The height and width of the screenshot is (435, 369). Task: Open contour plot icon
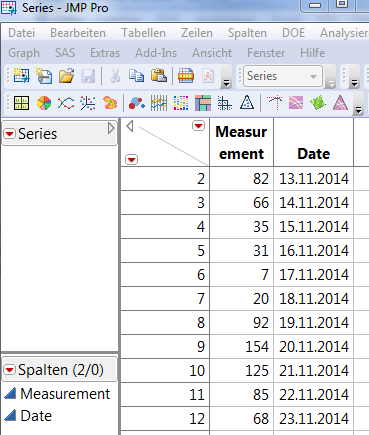[110, 103]
